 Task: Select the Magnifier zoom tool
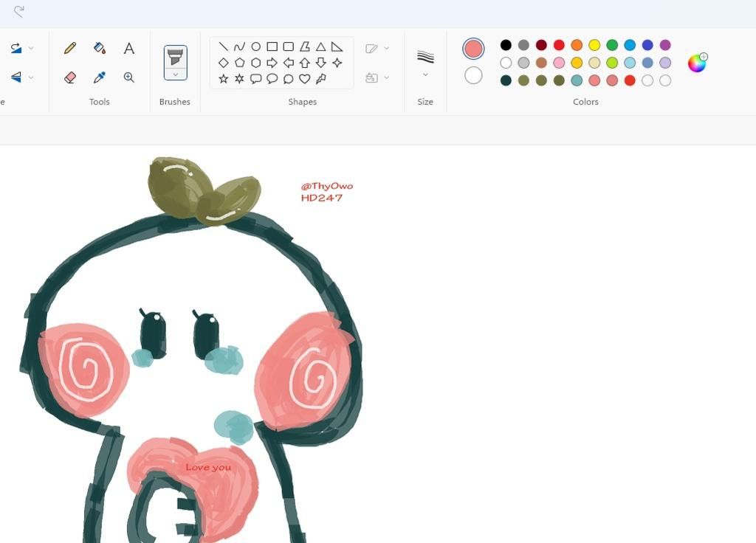tap(129, 77)
